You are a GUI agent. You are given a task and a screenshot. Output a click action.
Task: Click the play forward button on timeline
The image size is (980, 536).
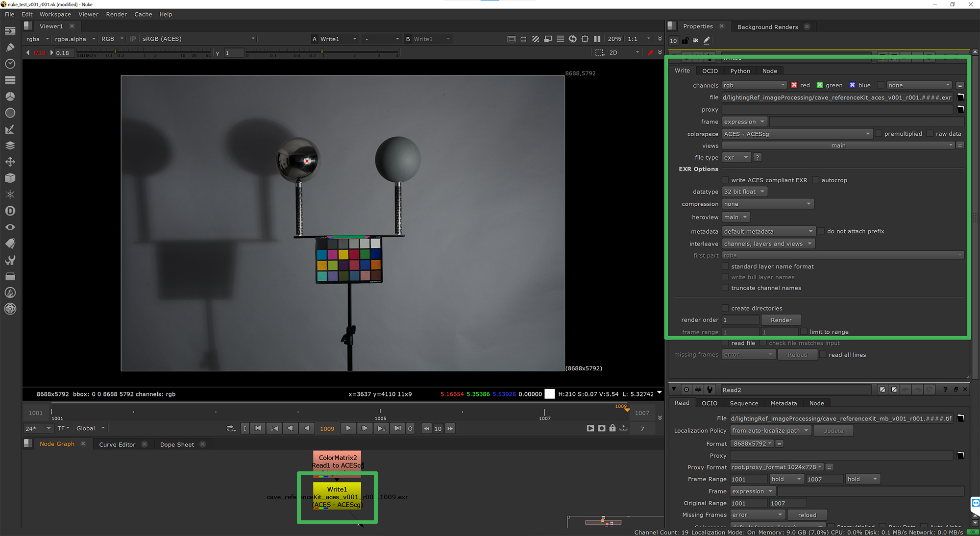(348, 428)
